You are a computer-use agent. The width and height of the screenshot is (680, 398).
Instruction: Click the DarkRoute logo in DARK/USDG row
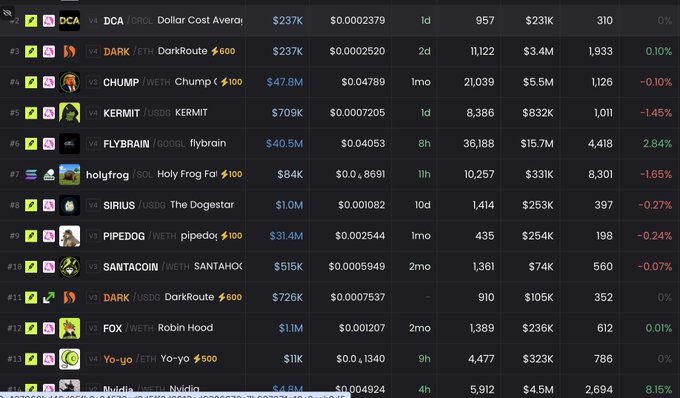(69, 297)
